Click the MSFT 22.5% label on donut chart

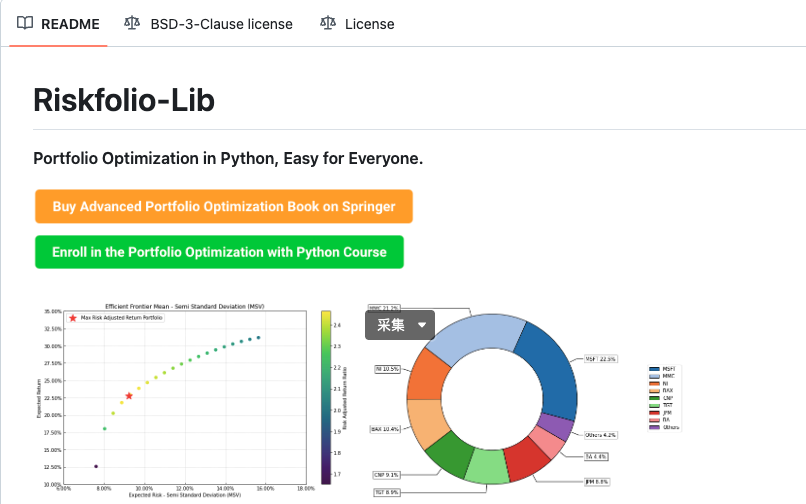pyautogui.click(x=600, y=359)
